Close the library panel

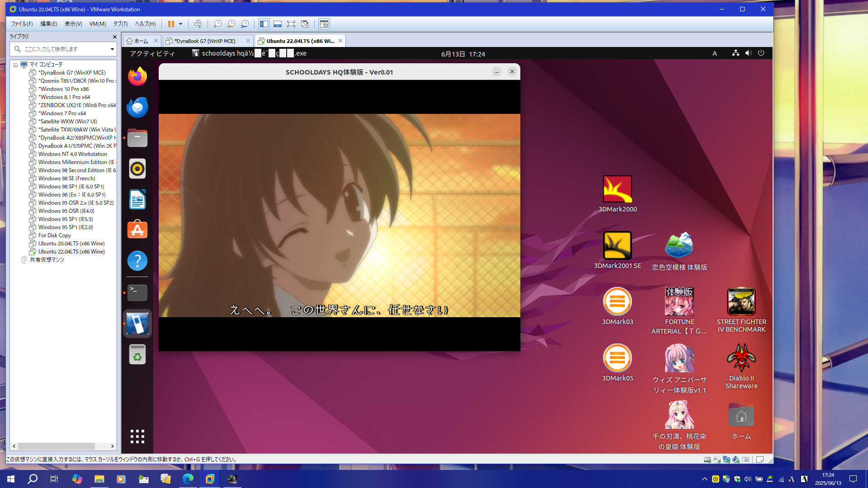pyautogui.click(x=114, y=37)
